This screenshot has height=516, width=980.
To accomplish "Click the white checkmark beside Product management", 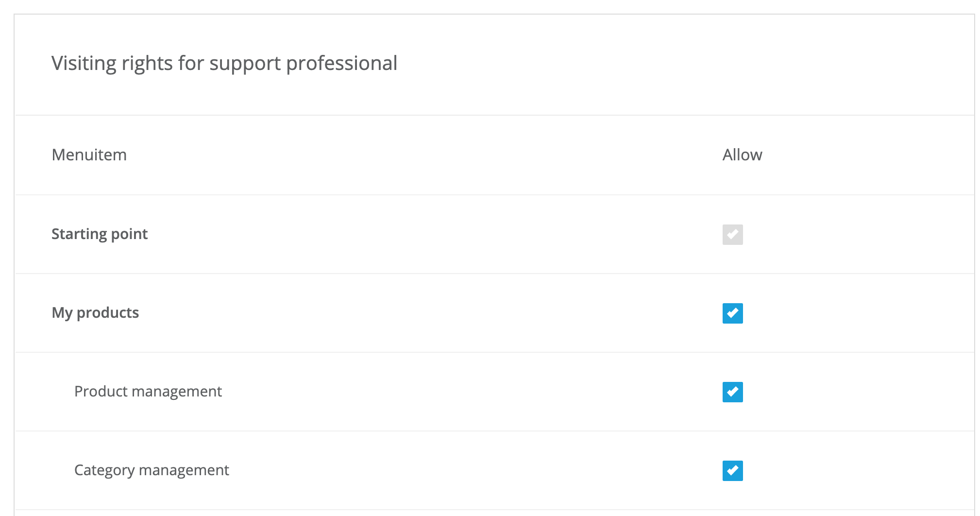I will tap(732, 392).
